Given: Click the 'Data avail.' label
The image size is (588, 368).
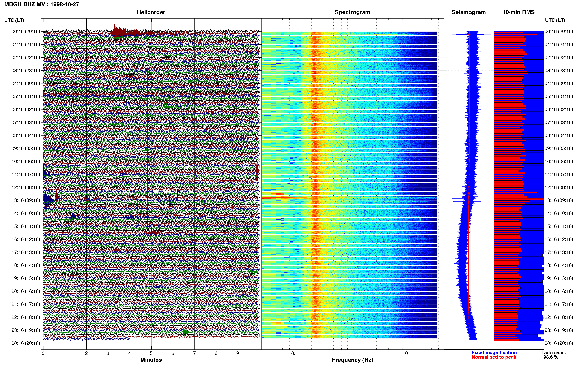Looking at the screenshot, I should (x=554, y=353).
